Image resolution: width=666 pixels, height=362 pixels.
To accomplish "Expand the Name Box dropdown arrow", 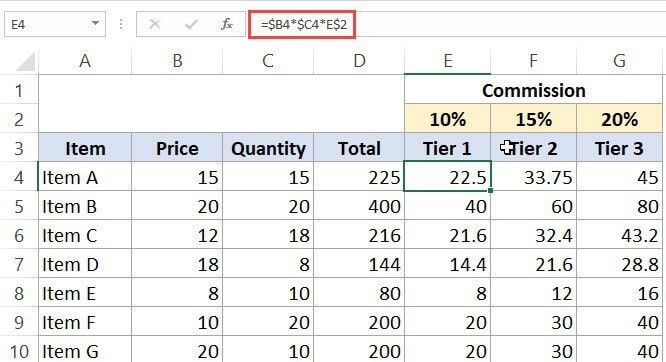I will tap(95, 24).
